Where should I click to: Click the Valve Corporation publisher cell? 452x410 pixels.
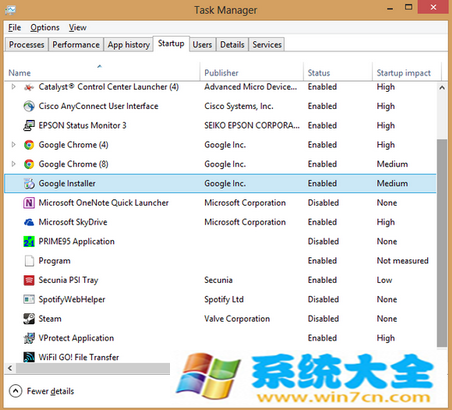click(237, 319)
